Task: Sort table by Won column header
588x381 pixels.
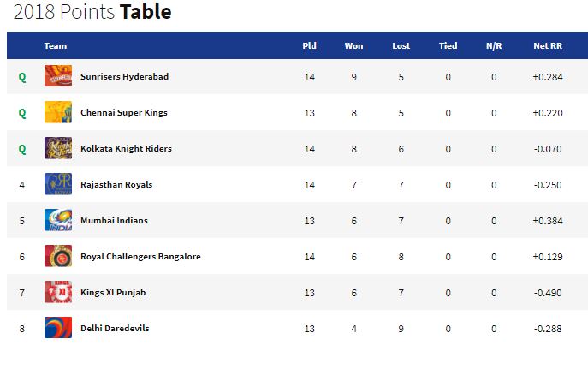Action: (x=353, y=45)
